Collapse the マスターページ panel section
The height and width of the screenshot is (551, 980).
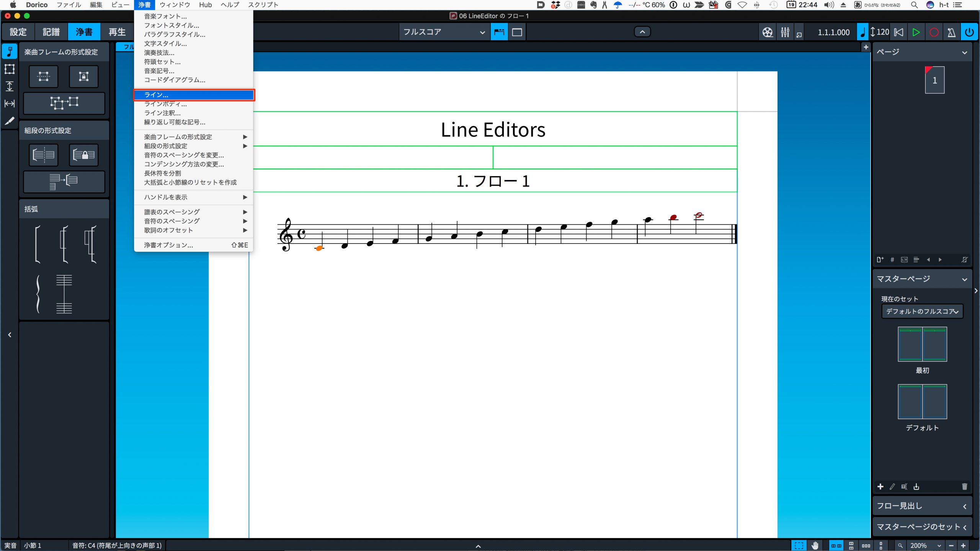coord(964,279)
